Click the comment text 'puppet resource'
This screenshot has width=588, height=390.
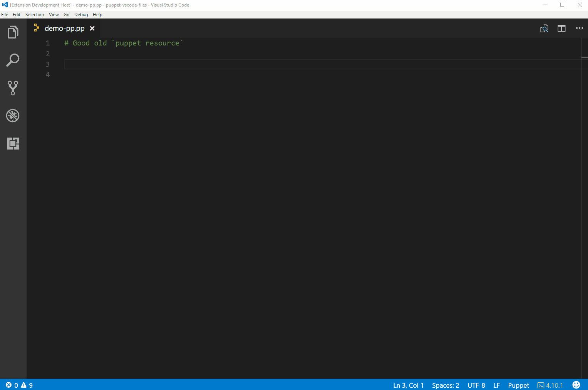pyautogui.click(x=147, y=43)
